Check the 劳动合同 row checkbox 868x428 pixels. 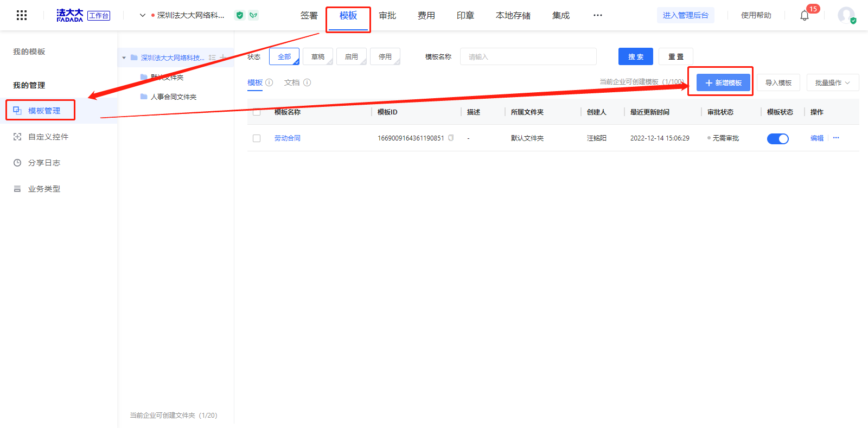[x=257, y=138]
